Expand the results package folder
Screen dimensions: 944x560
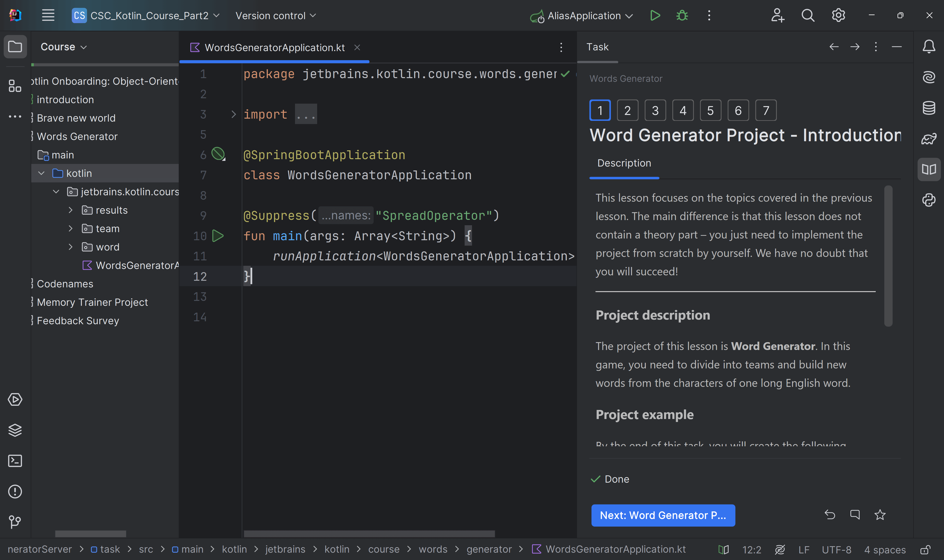70,210
